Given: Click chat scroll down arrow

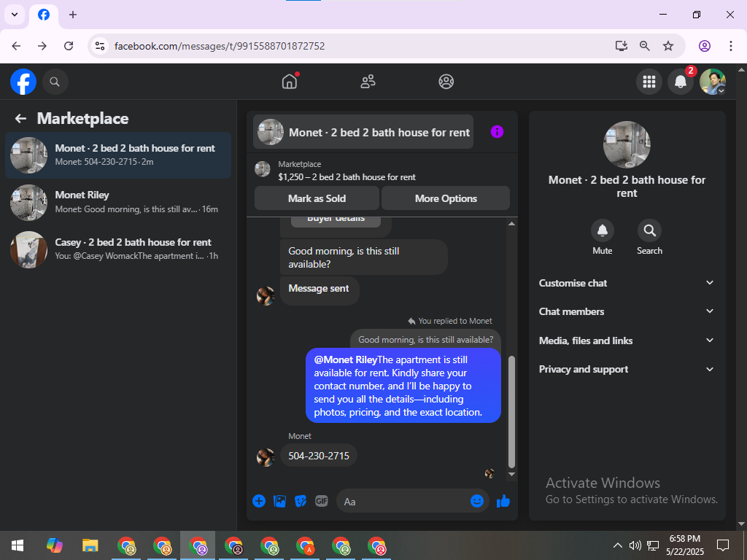Looking at the screenshot, I should [x=511, y=474].
